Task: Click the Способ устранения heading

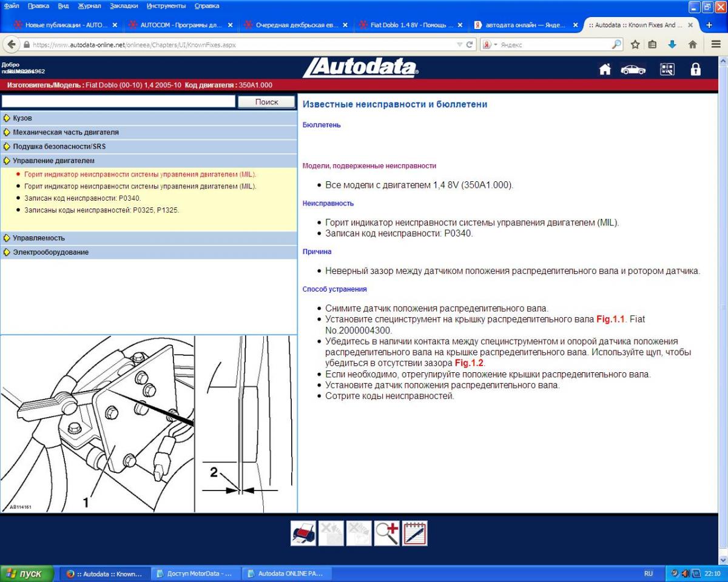Action: tap(335, 289)
